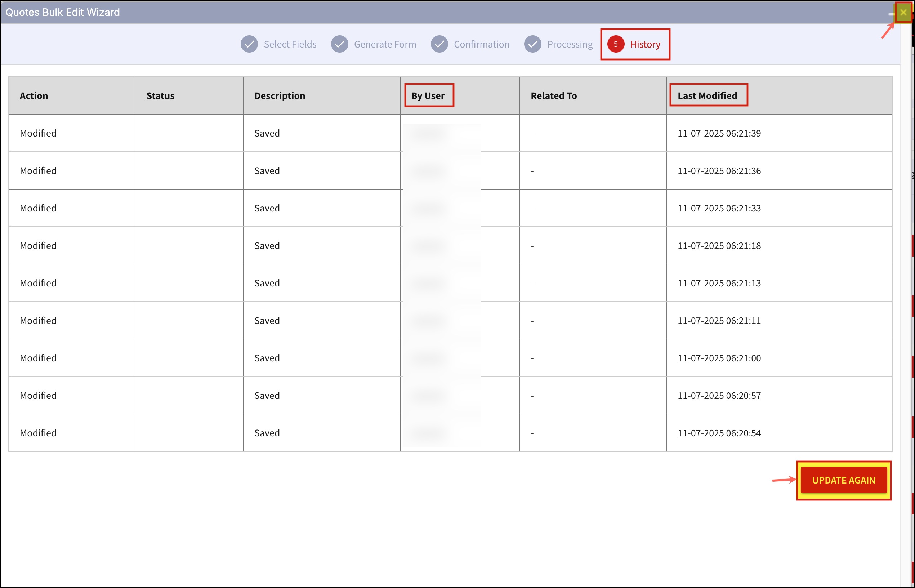This screenshot has height=588, width=915.
Task: Switch to the Generate Form step label
Action: [385, 44]
